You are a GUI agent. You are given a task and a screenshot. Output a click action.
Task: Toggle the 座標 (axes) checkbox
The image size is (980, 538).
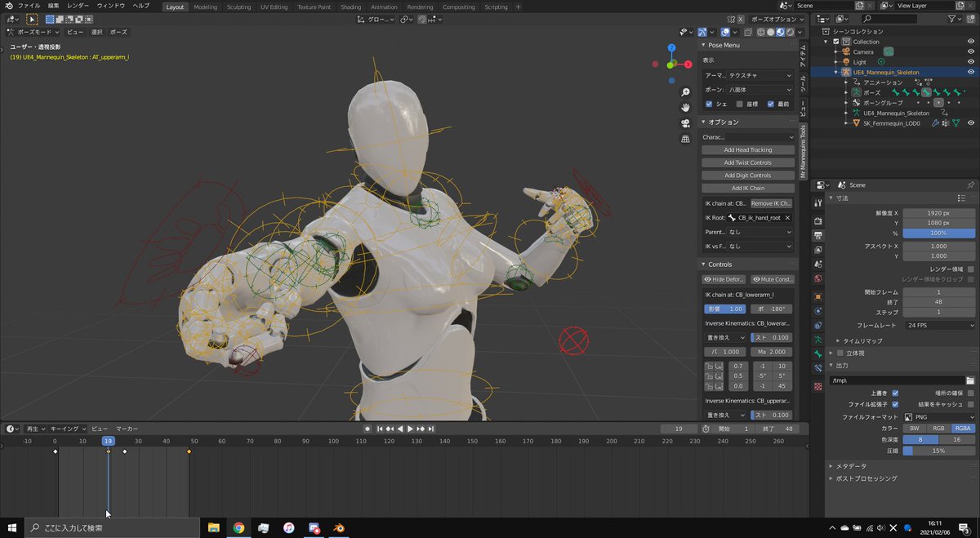coord(740,104)
